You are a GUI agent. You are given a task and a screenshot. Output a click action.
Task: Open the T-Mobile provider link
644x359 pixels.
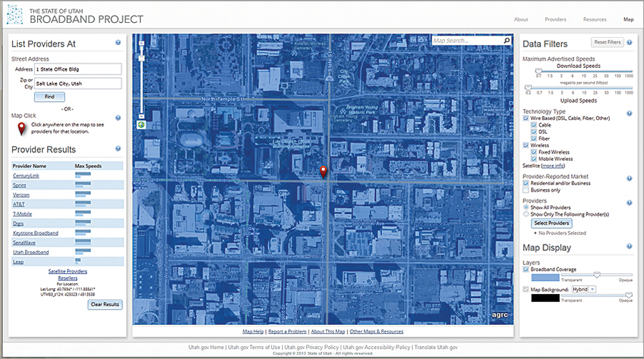[22, 214]
